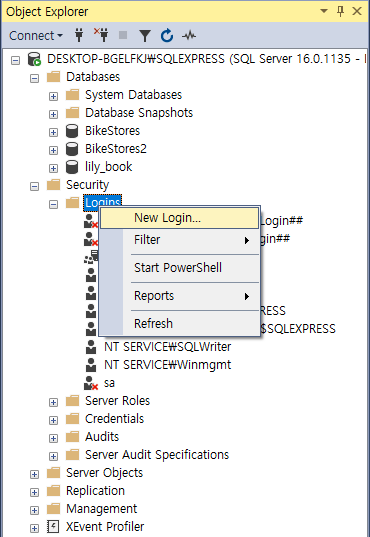
Task: Collapse the Databases folder node
Action: pos(34,78)
